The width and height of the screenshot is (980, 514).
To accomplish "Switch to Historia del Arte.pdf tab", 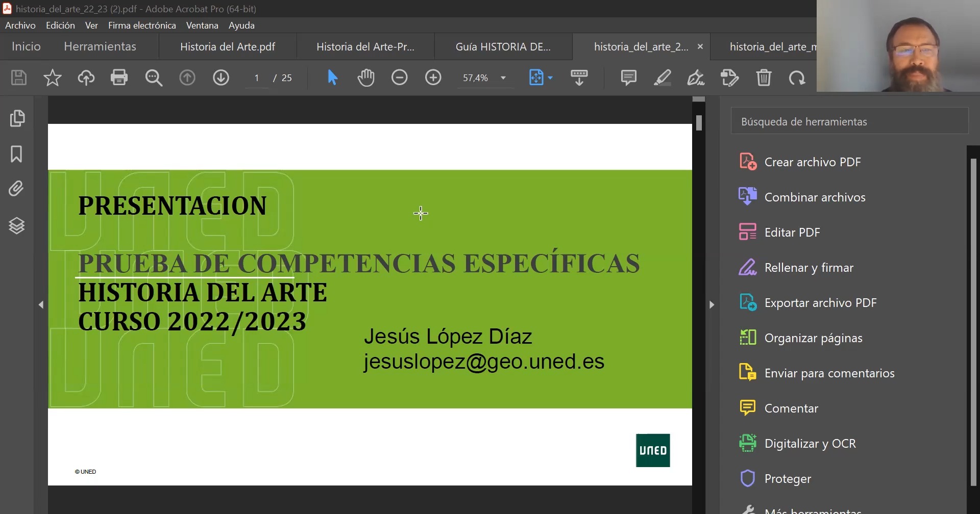I will pyautogui.click(x=228, y=47).
